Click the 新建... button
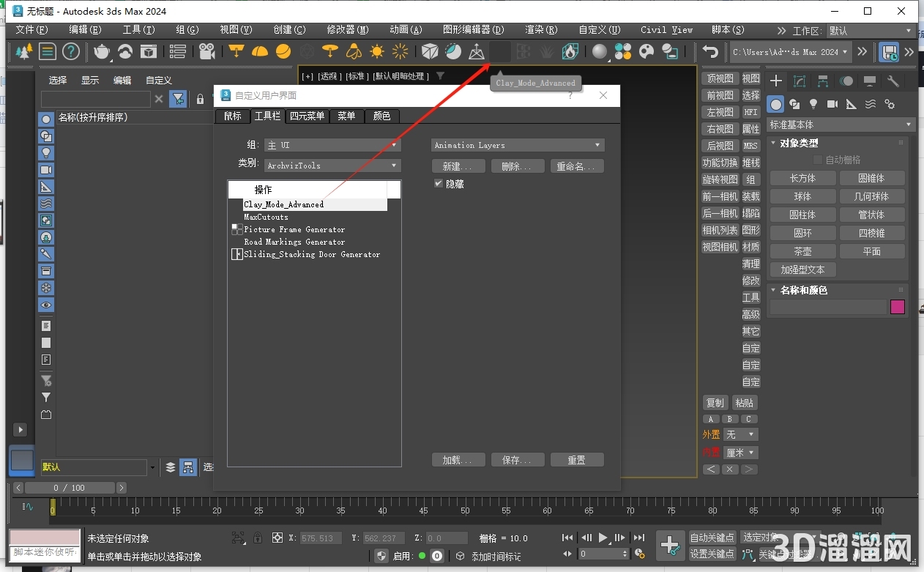The image size is (924, 572). coord(458,166)
